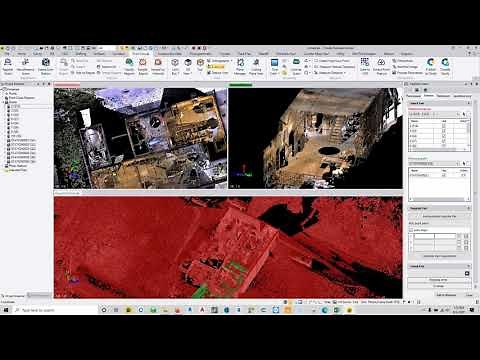The width and height of the screenshot is (480, 360).
Task: Open the Windows Start menu
Action: 6,310
